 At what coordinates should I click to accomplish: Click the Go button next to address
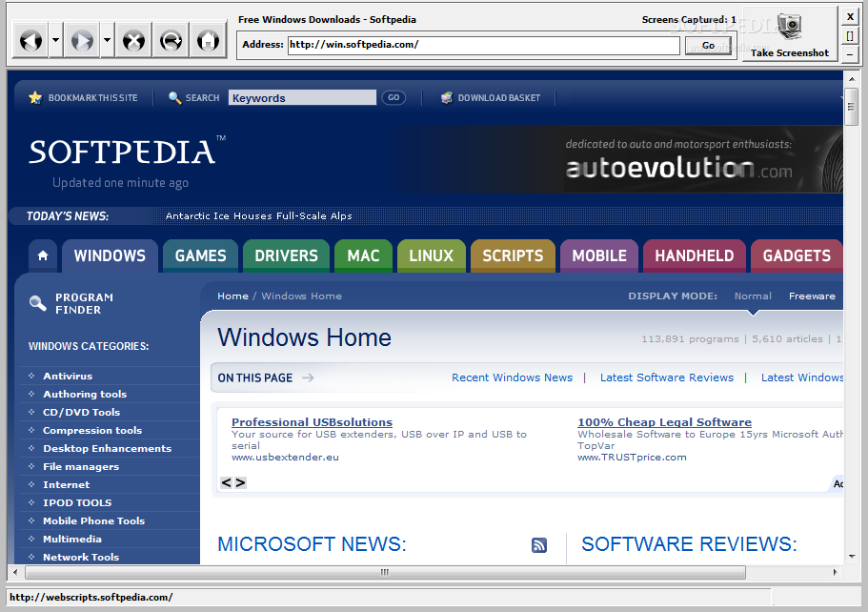(x=708, y=46)
